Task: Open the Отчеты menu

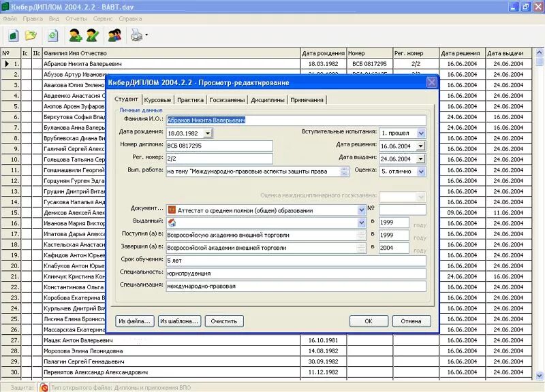Action: (76, 19)
